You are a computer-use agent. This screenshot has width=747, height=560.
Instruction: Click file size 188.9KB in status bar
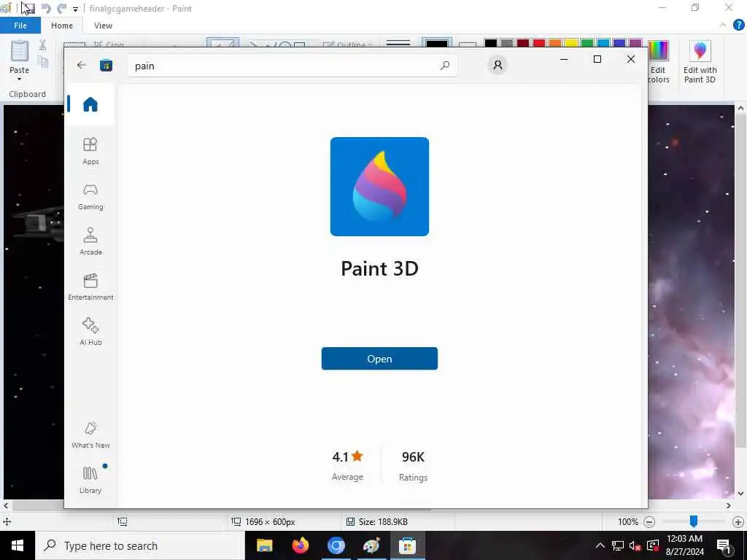tap(383, 522)
